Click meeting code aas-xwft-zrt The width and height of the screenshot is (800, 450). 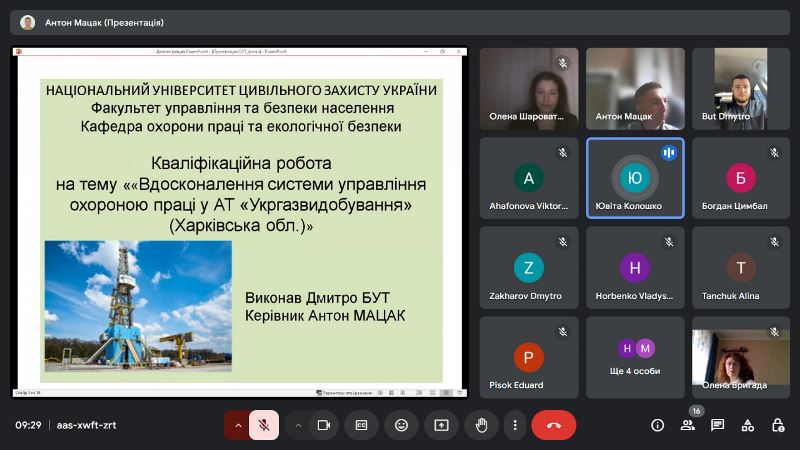86,425
